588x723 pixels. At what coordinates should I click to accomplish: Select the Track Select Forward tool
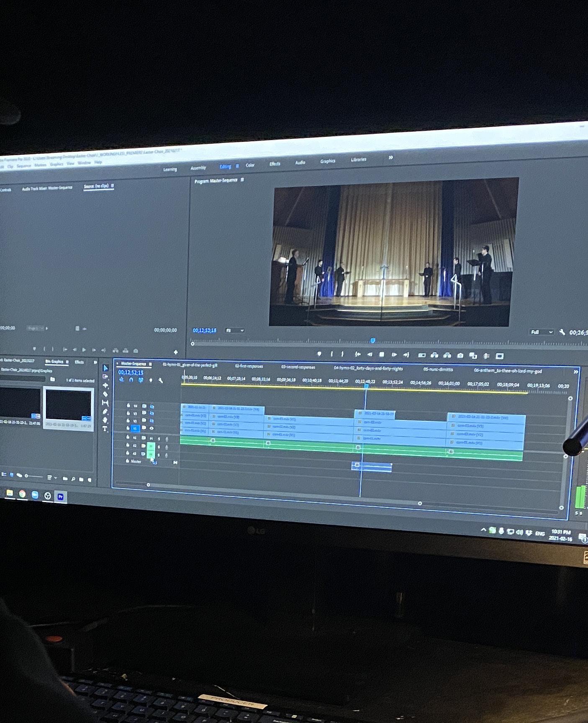105,377
